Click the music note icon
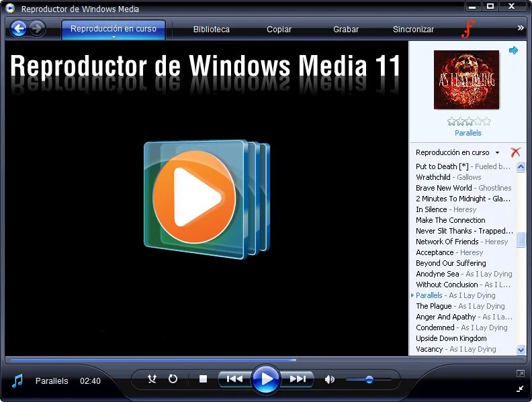The image size is (532, 402). point(17,381)
